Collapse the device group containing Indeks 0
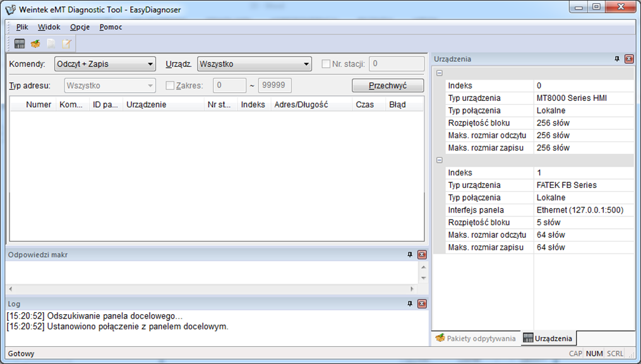 tap(440, 73)
